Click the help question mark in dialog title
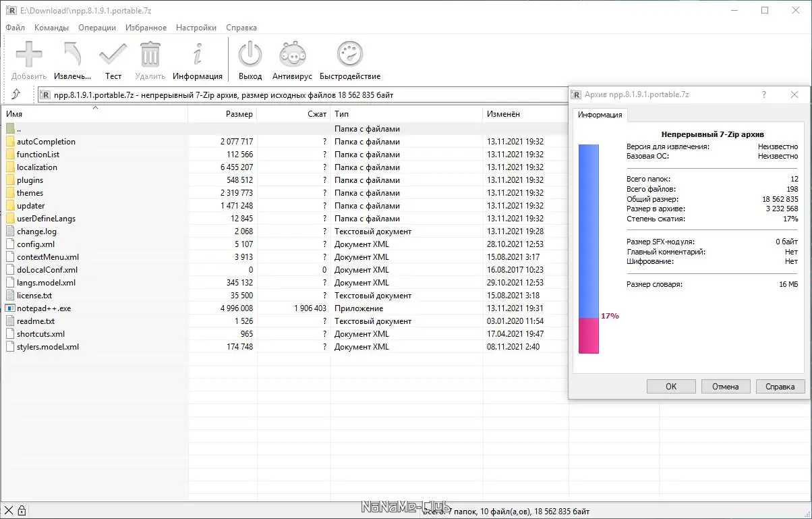812x519 pixels. (x=764, y=95)
